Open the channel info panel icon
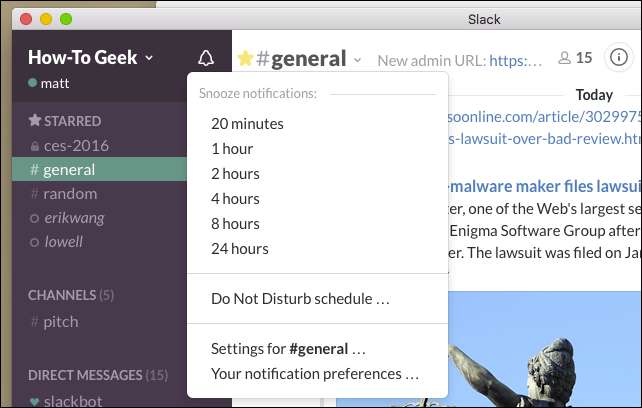The image size is (642, 408). [x=618, y=57]
